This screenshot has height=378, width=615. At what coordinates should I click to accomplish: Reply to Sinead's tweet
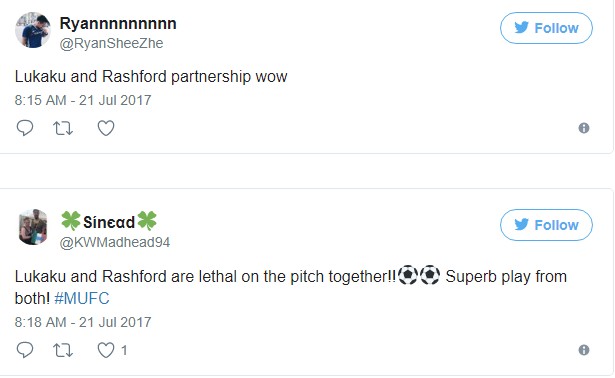(x=25, y=350)
